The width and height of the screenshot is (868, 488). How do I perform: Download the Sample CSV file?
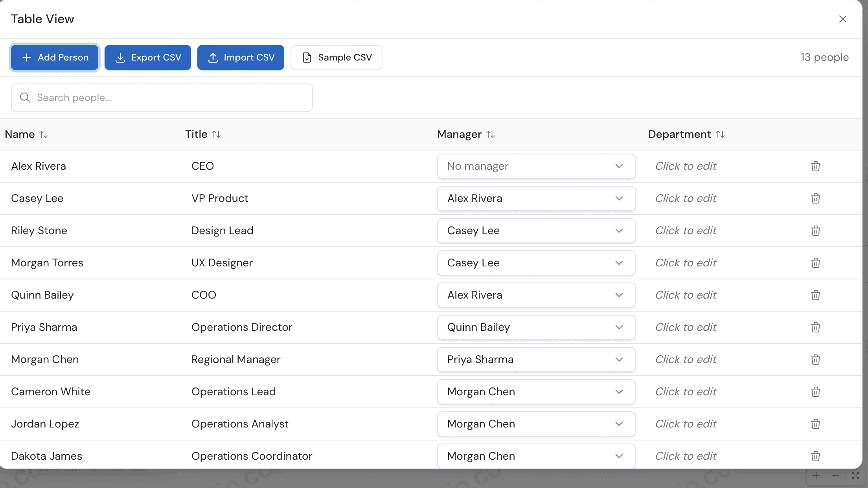coord(336,57)
